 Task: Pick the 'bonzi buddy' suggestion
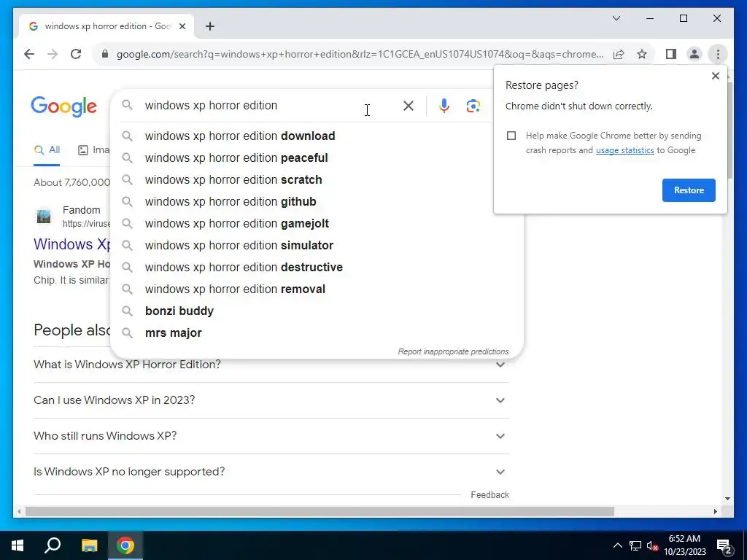pos(317,311)
